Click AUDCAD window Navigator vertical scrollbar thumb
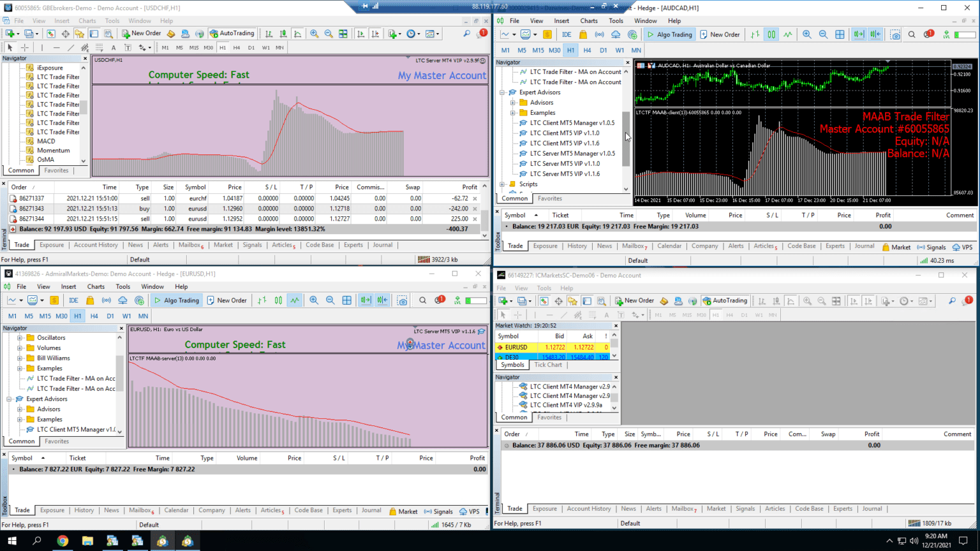The image size is (980, 551). click(626, 139)
